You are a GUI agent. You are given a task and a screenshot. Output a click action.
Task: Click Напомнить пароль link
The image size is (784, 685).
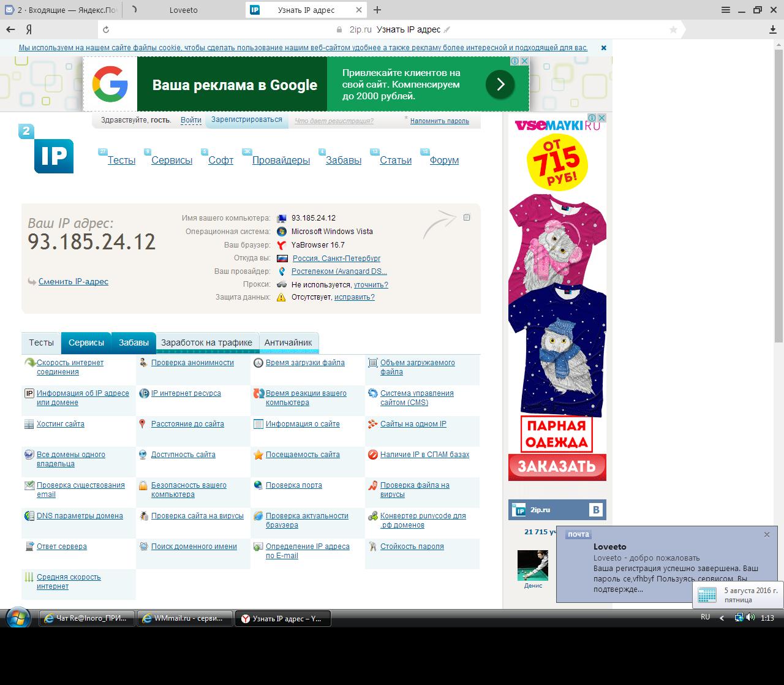(x=440, y=121)
